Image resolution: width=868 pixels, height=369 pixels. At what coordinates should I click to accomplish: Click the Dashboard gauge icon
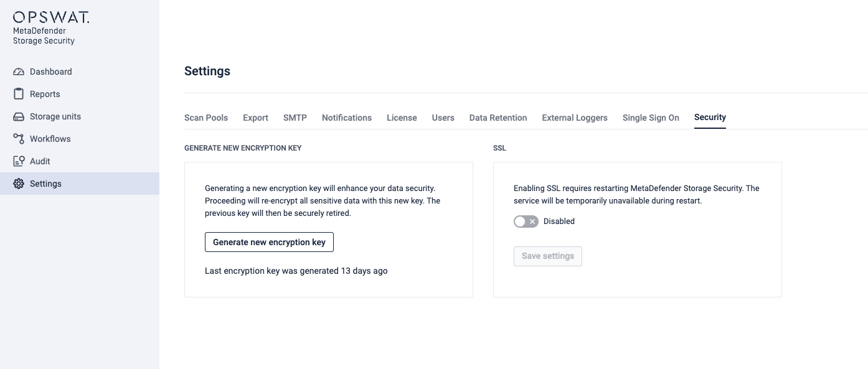19,72
